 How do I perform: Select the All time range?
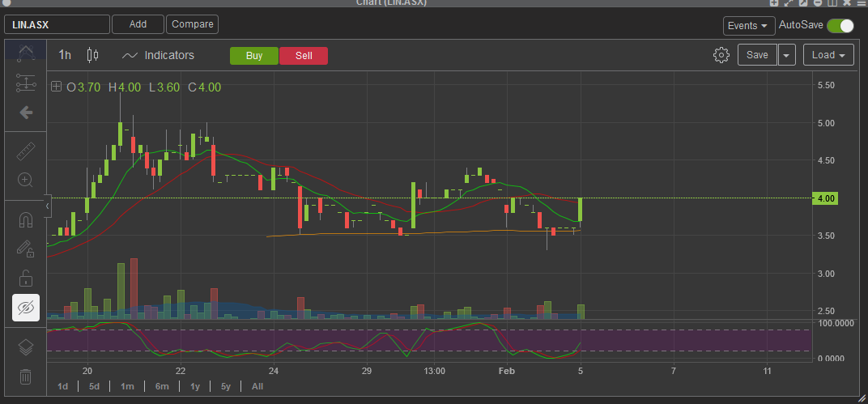257,386
